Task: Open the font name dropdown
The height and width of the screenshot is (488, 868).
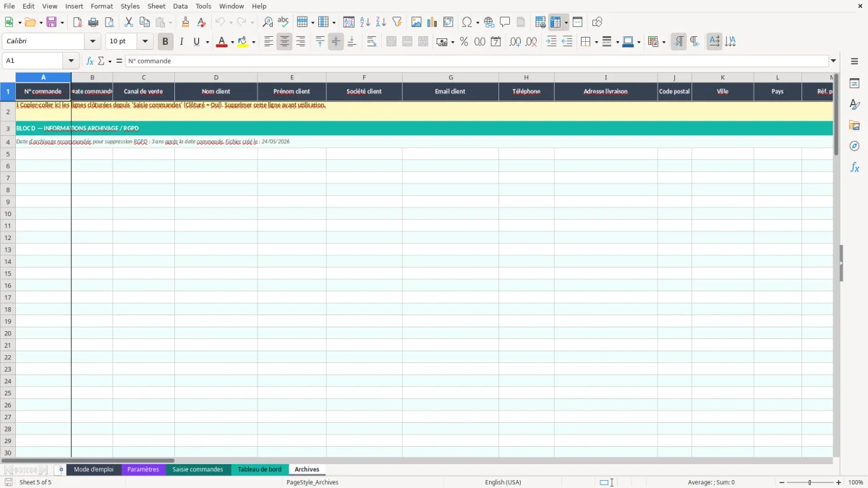Action: click(93, 42)
